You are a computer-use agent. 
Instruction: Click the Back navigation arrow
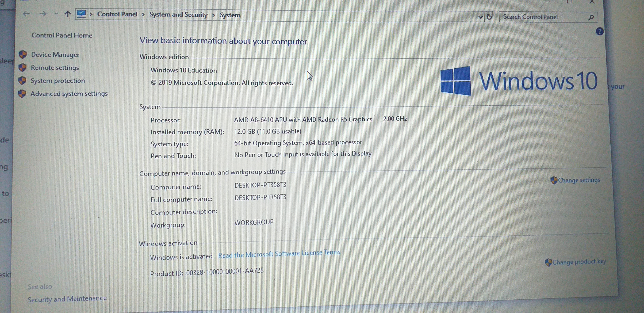[x=26, y=14]
